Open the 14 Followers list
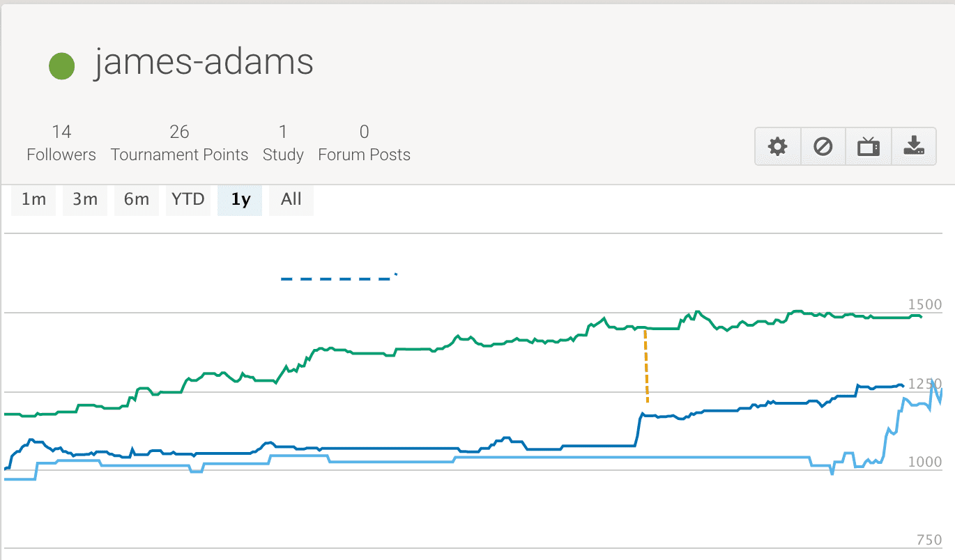The image size is (955, 560). pos(61,143)
